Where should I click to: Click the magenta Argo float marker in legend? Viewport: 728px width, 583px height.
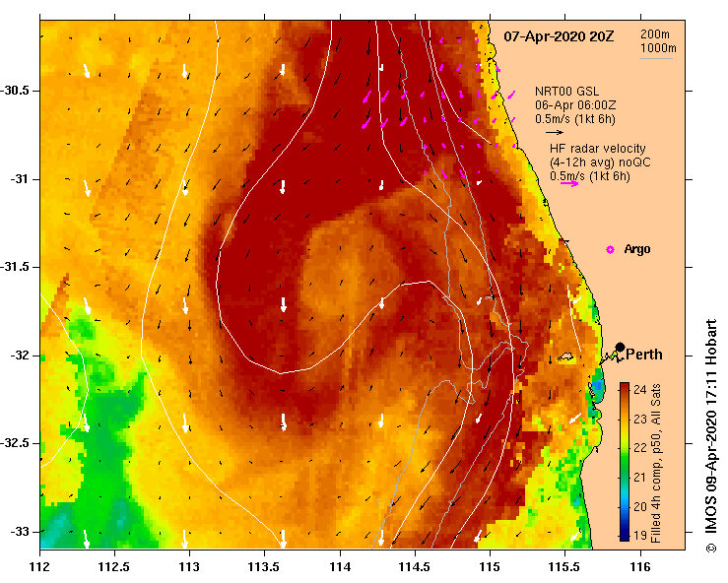coord(610,250)
